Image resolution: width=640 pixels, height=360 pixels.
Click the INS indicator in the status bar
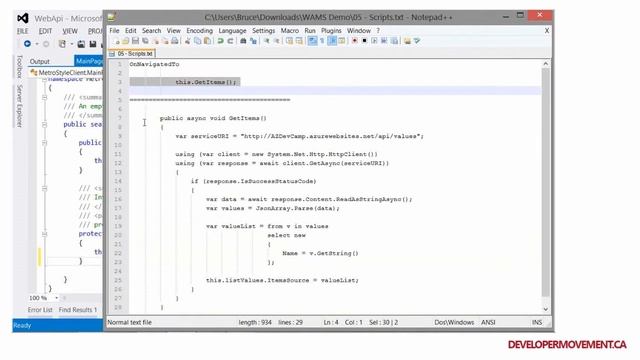pyautogui.click(x=537, y=322)
